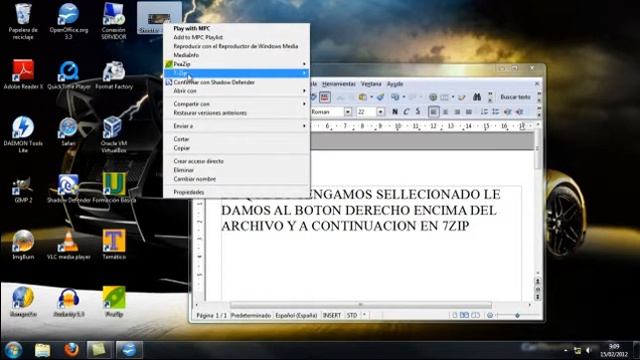Open the Formación Básica desktop icon
This screenshot has width=640, height=360.
click(114, 188)
